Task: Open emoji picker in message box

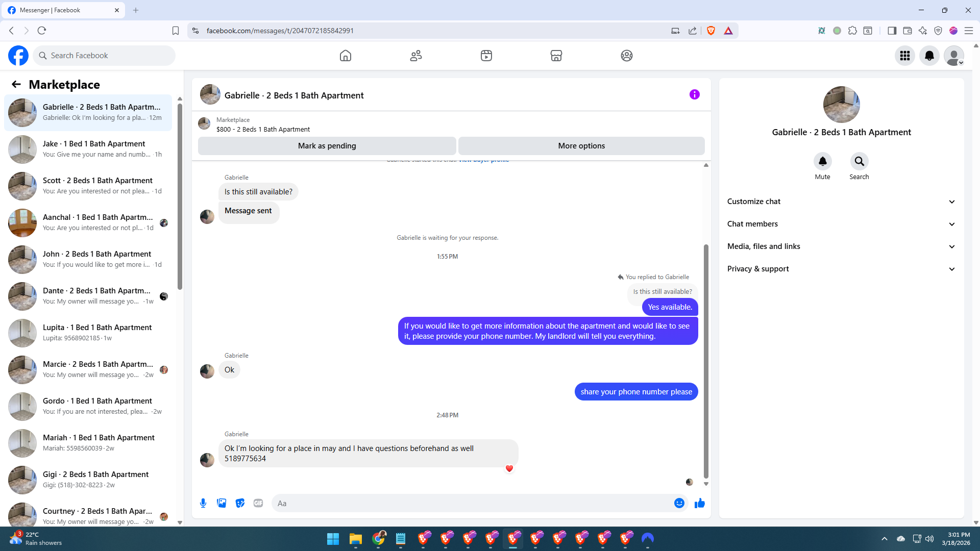Action: point(679,503)
